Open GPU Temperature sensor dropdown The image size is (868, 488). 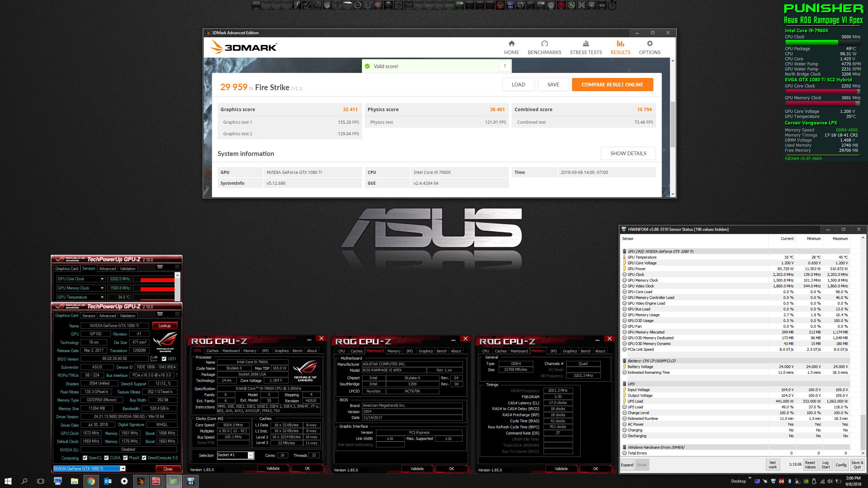[102, 297]
